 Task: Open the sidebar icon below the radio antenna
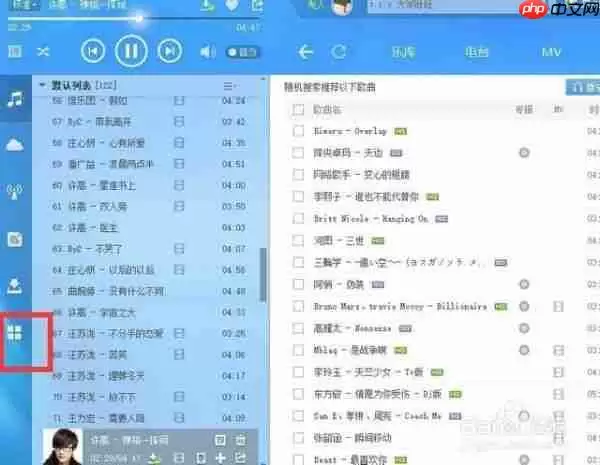click(15, 240)
